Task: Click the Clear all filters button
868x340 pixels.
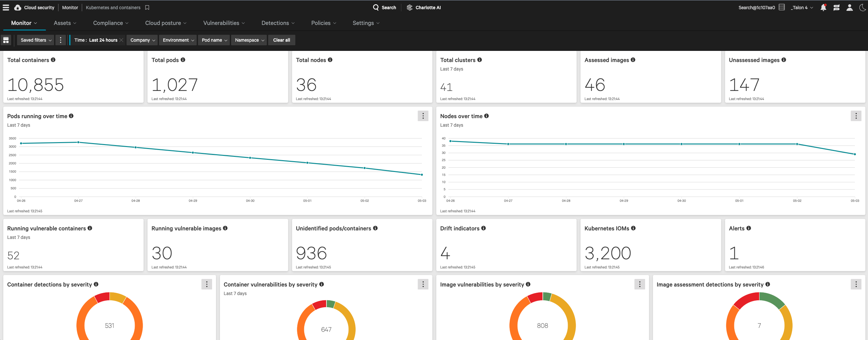Action: 281,40
